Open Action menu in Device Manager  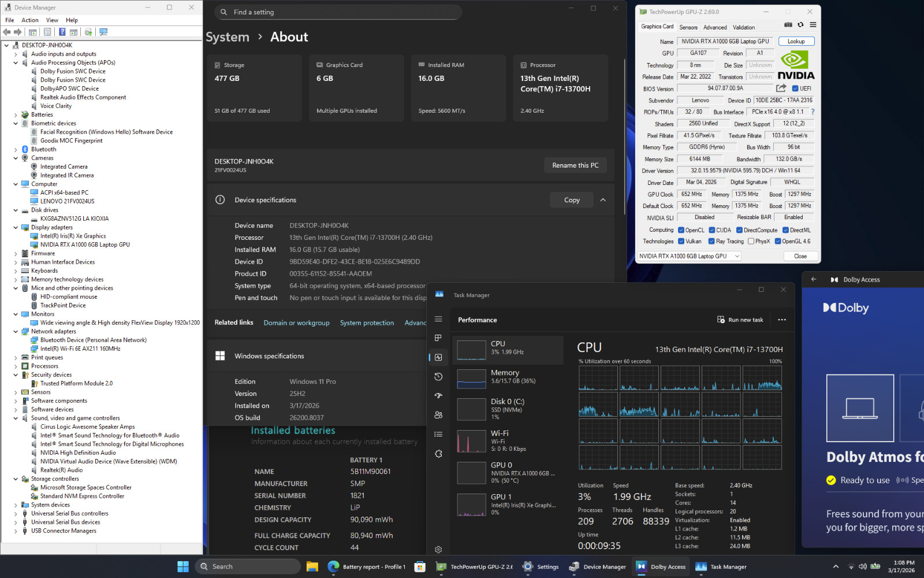click(x=30, y=20)
